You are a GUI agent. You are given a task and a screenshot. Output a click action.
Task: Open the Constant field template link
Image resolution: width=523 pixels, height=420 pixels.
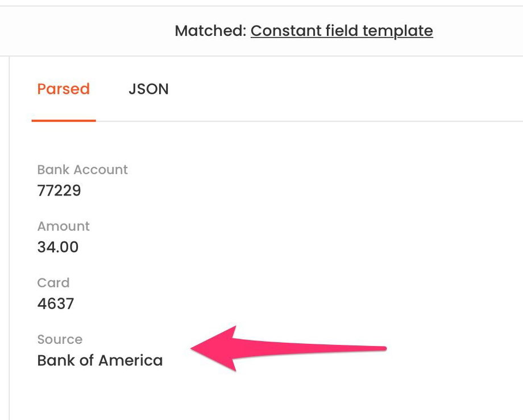click(x=342, y=31)
